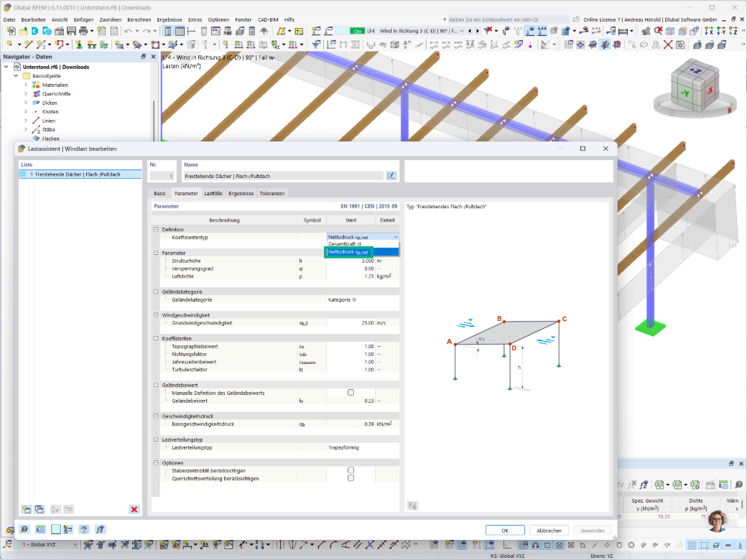Click the light blue color swatch at dialog bottom
Image resolution: width=747 pixels, height=560 pixels.
[x=56, y=529]
